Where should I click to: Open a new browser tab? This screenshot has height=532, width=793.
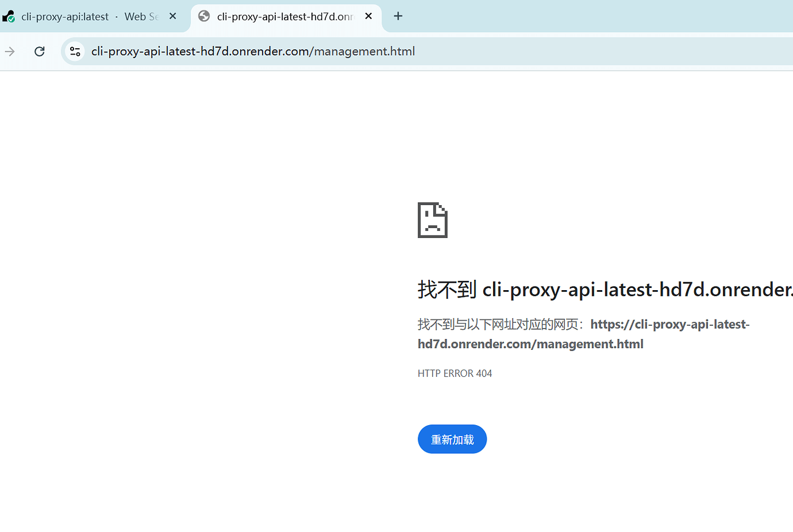pos(398,16)
